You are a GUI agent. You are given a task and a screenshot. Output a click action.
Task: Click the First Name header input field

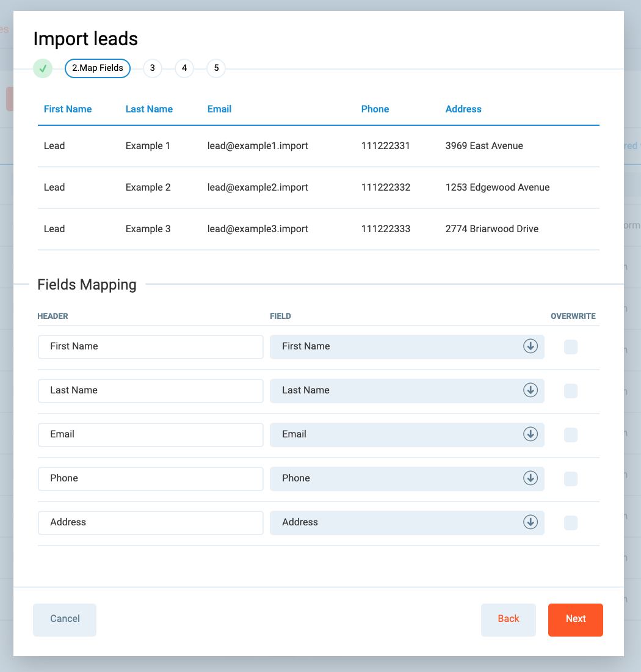click(x=150, y=346)
